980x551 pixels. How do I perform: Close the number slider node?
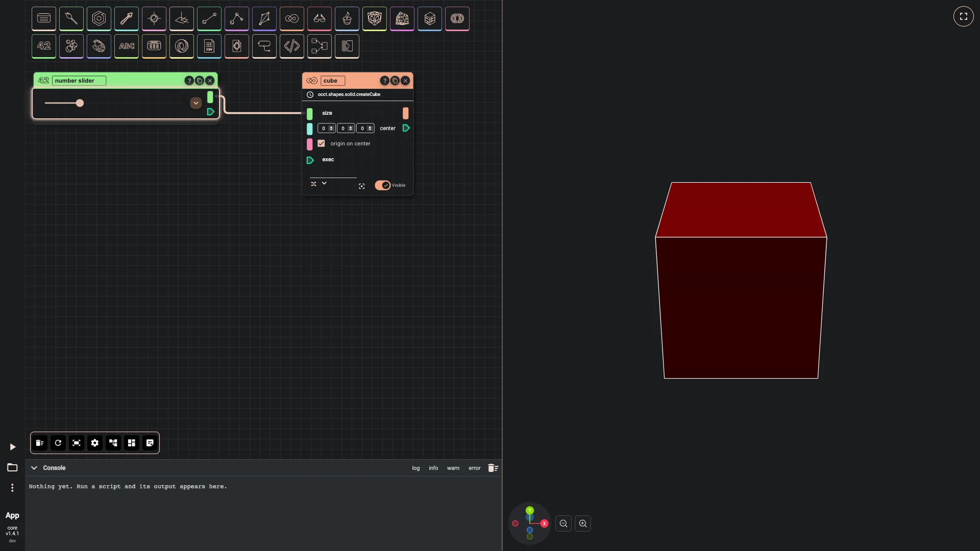(x=210, y=81)
